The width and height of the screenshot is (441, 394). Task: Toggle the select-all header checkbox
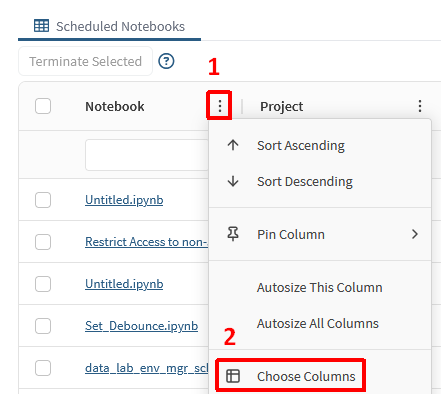[x=43, y=106]
